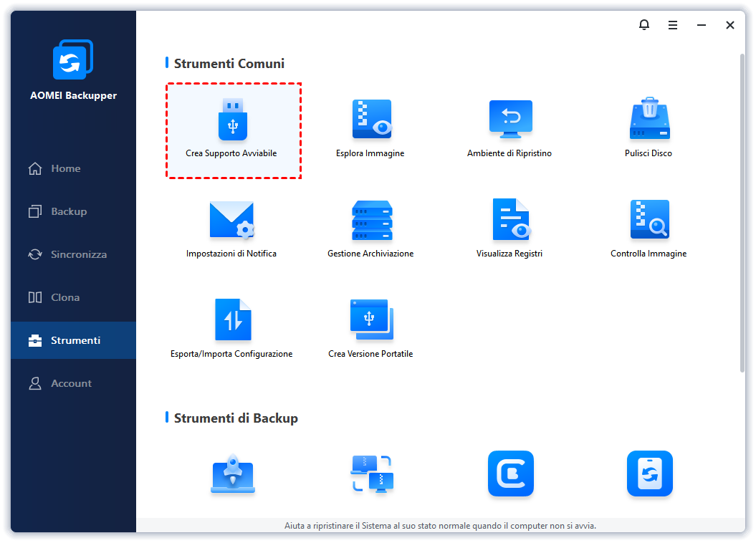Open the hamburger menu icon
This screenshot has width=756, height=543.
673,25
